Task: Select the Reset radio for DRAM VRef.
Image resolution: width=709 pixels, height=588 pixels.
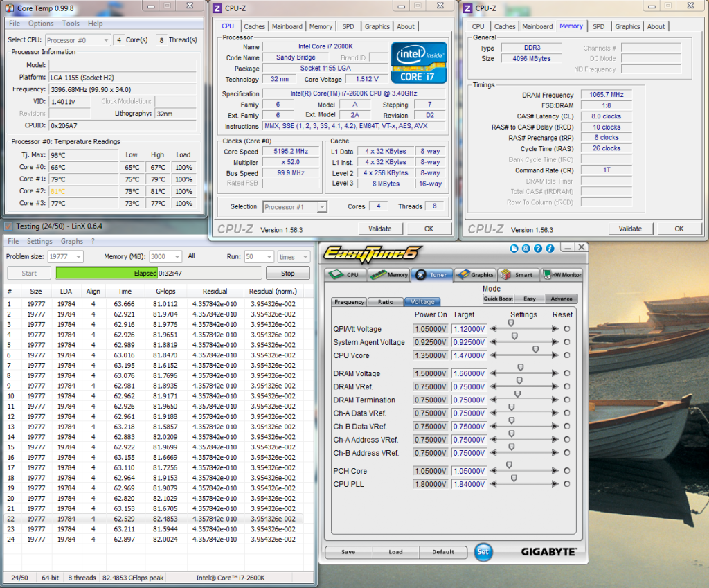Action: (567, 386)
